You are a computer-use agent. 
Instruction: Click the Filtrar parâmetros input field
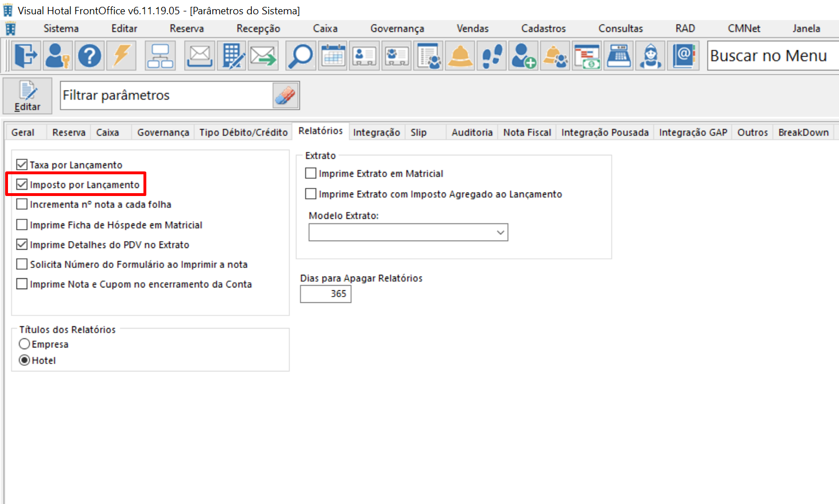[x=166, y=95]
